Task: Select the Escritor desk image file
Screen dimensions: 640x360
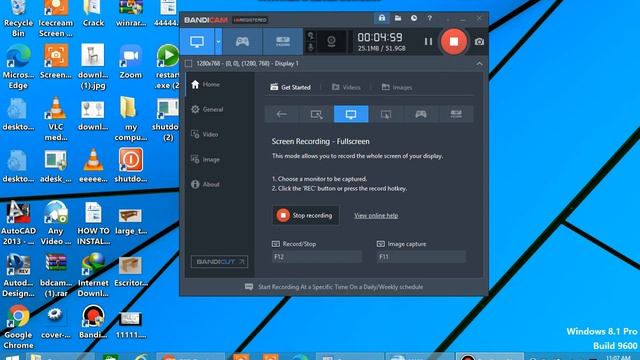Action: (x=131, y=270)
